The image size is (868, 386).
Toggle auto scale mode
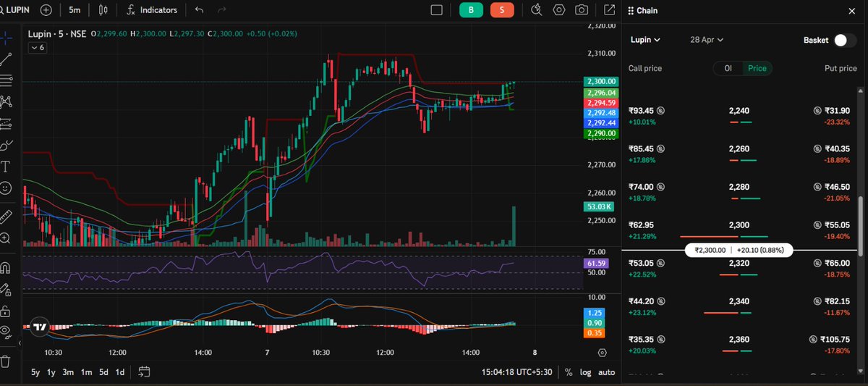606,372
